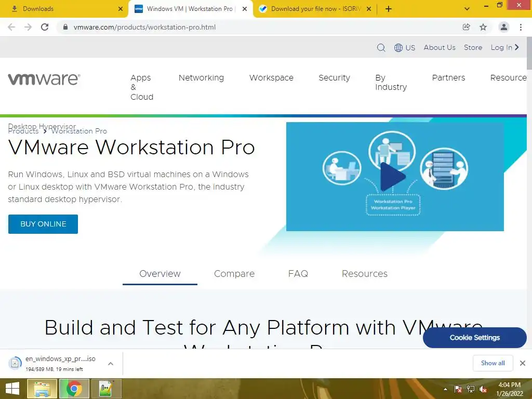
Task: Open the Store link
Action: pyautogui.click(x=473, y=47)
